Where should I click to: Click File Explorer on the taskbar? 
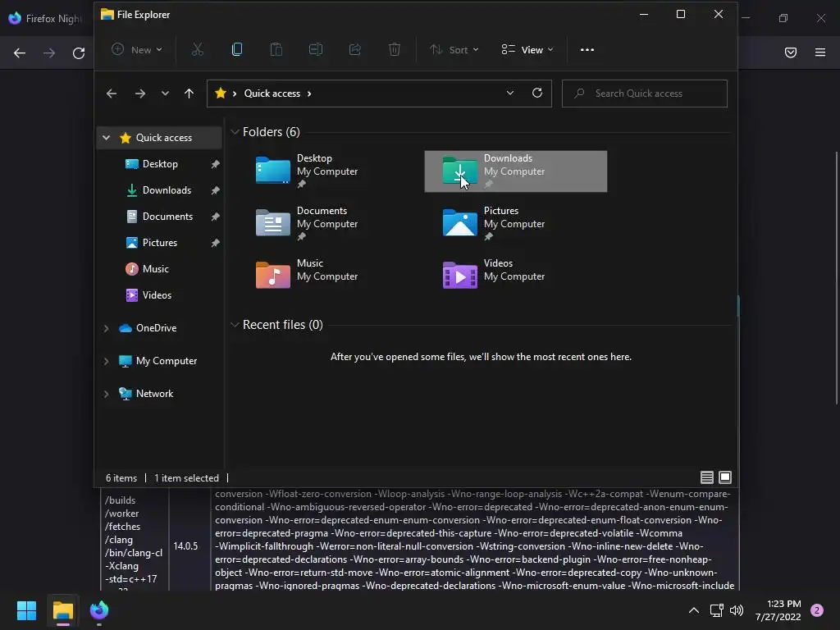pos(63,610)
